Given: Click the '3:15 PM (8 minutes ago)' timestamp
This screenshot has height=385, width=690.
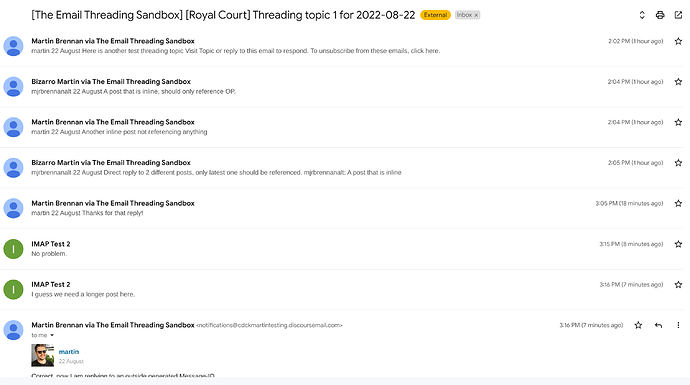Looking at the screenshot, I should coord(631,244).
